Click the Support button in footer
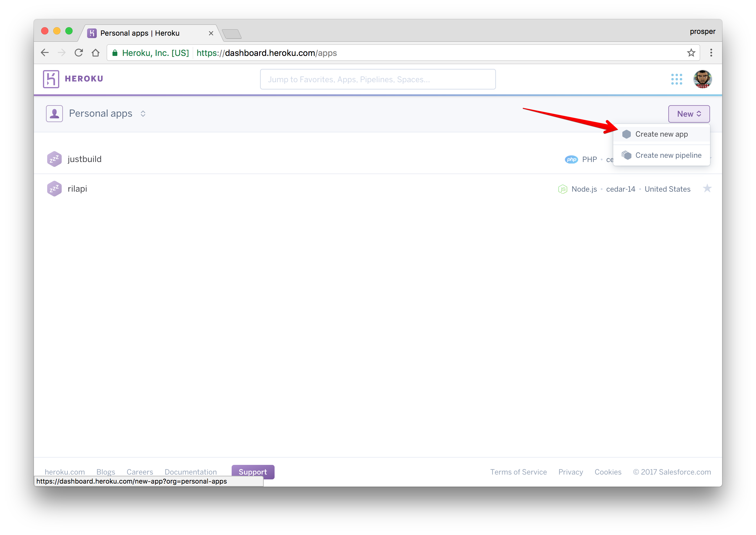Viewport: 756px width, 535px height. (x=253, y=472)
